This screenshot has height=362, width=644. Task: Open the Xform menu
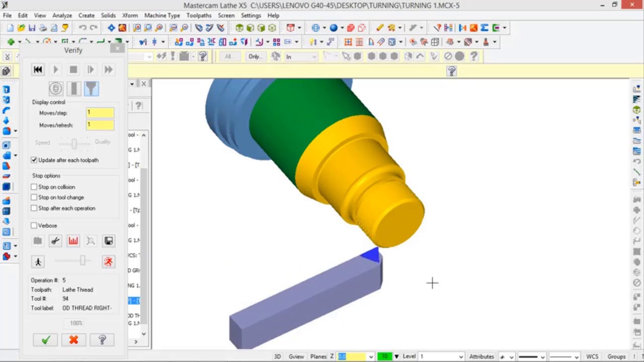130,16
